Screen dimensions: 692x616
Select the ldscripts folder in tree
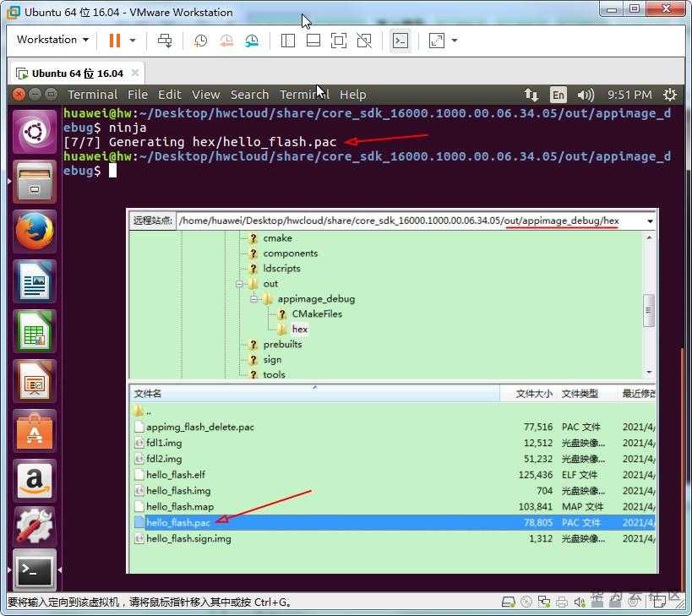(281, 269)
